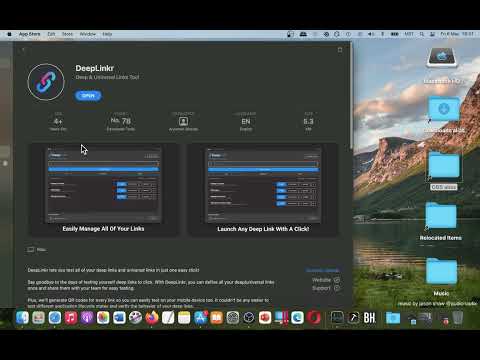480x360 pixels.
Task: Click the 5.3 size info
Action: [308, 121]
